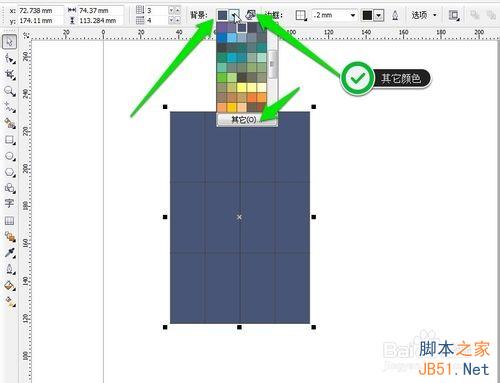Viewport: 500px width, 383px height.
Task: Click the rows count stepper arrows
Action: click(x=175, y=10)
